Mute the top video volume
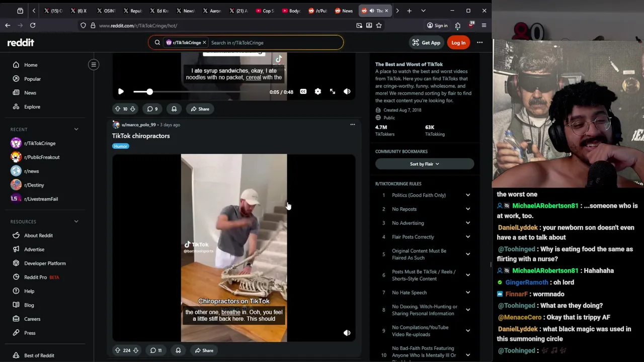Image resolution: width=644 pixels, height=362 pixels. coord(347,92)
